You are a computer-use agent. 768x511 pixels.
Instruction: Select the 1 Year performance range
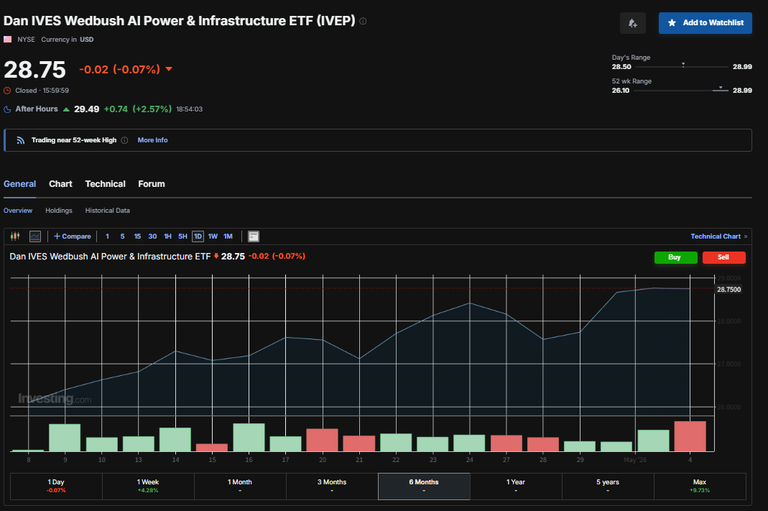516,486
